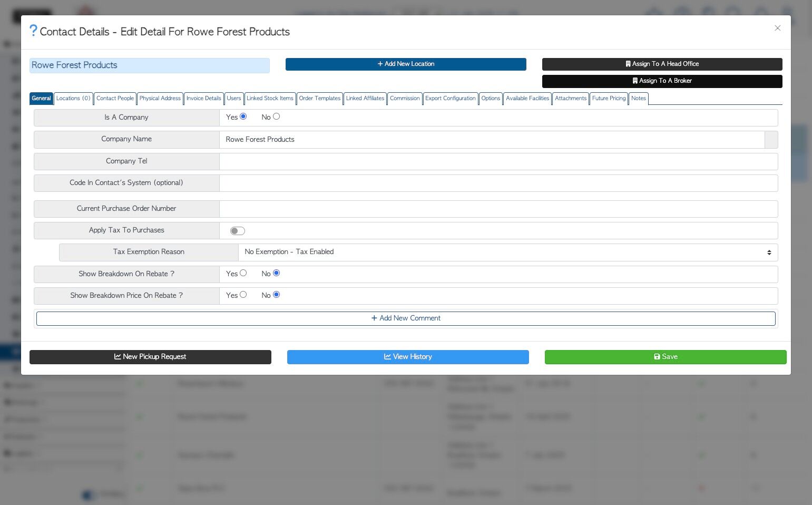Open the Order Templates tab
The image size is (812, 505).
tap(320, 99)
